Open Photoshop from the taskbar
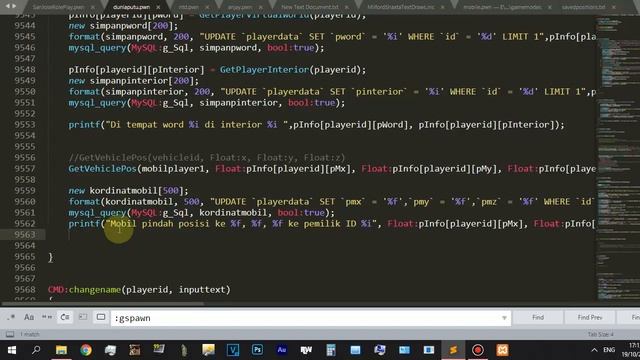This screenshot has height=360, width=640. pos(257,350)
